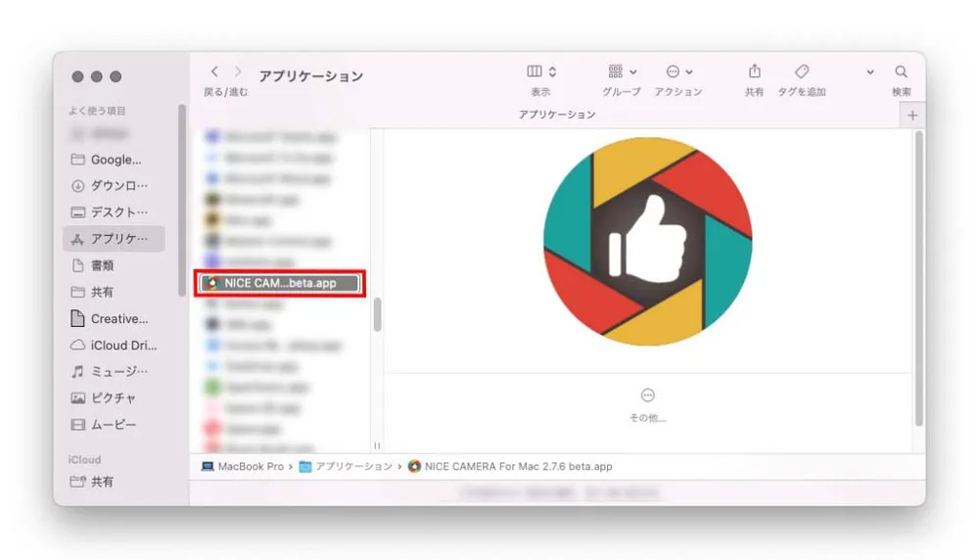Click the pictures icon beside ピクチャ

pyautogui.click(x=77, y=397)
